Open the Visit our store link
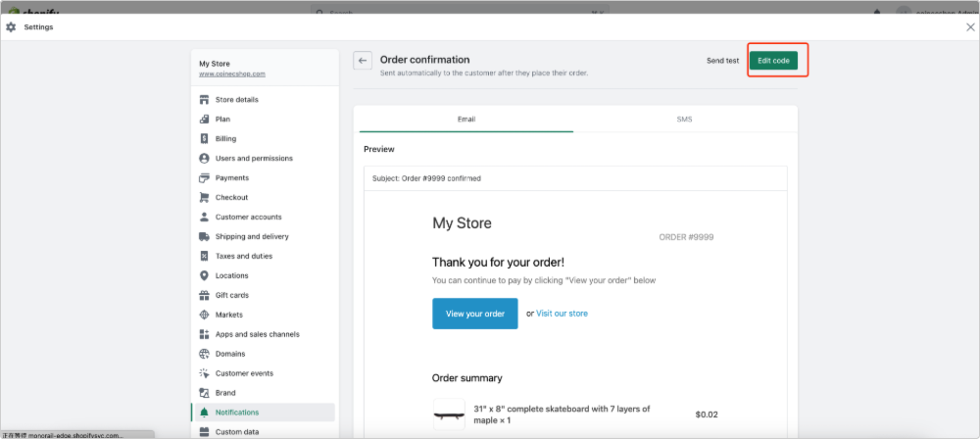This screenshot has width=980, height=439. 562,314
